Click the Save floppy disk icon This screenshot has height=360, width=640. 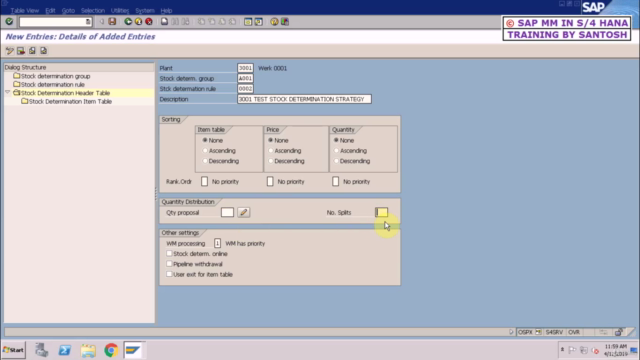click(x=112, y=22)
